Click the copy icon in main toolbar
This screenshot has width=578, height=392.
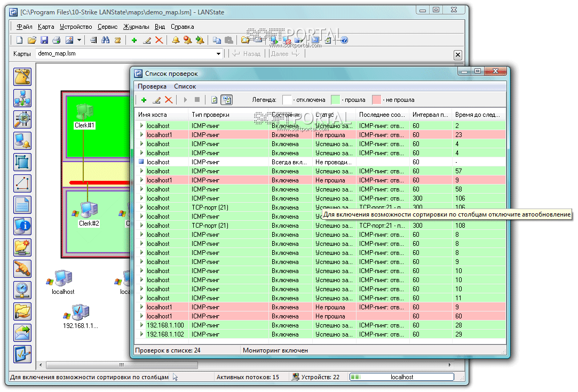pyautogui.click(x=217, y=40)
